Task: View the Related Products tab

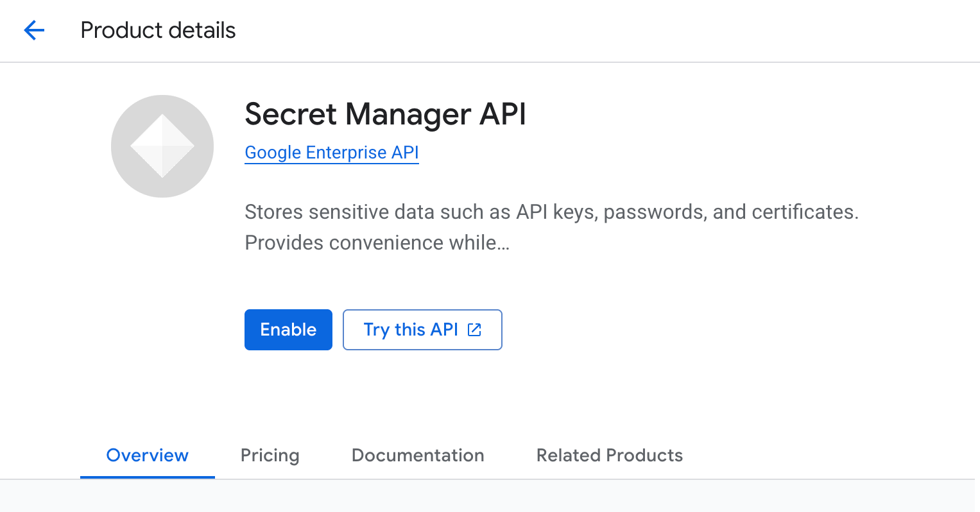Action: click(608, 455)
